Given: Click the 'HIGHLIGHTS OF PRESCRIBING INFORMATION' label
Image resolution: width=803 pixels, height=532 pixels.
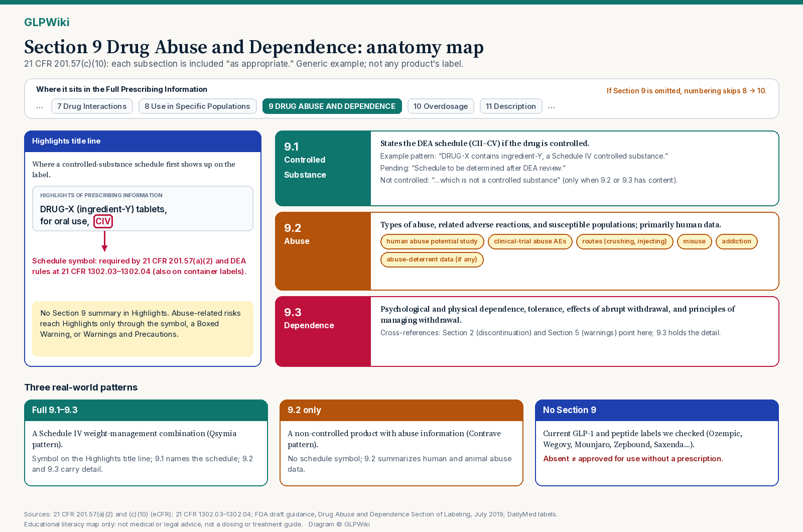Looking at the screenshot, I should tap(101, 195).
